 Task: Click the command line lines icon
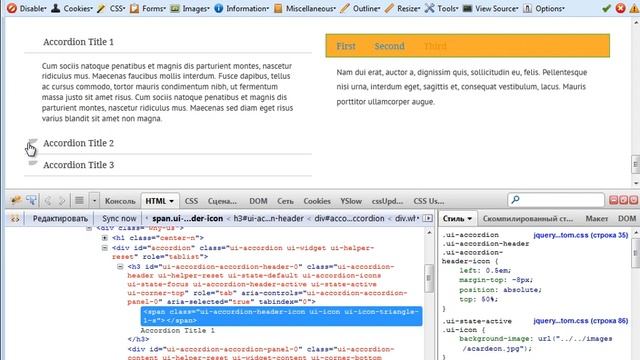click(79, 200)
